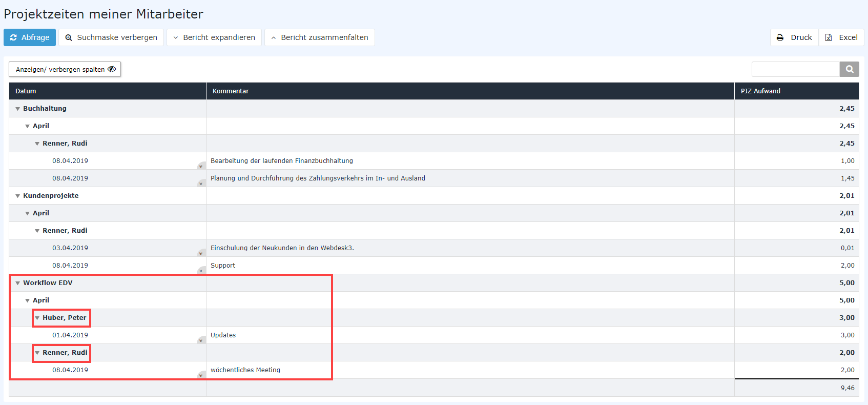Image resolution: width=868 pixels, height=405 pixels.
Task: Export the report to Excel
Action: point(841,37)
